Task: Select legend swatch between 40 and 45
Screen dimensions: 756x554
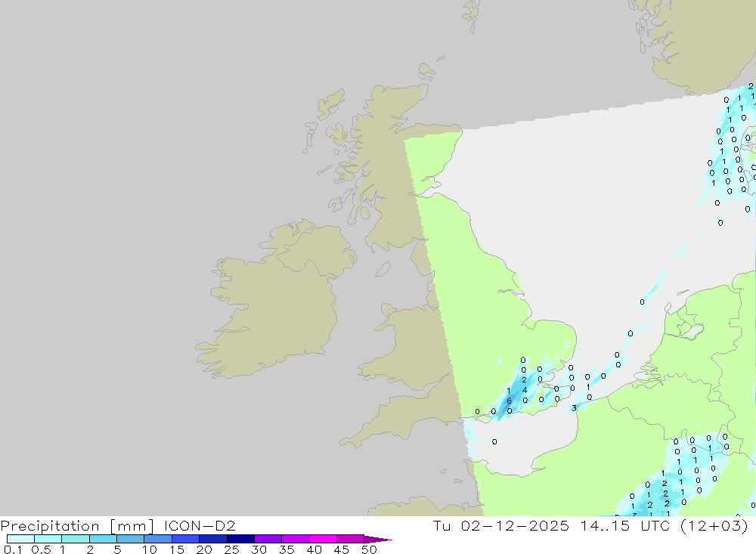Action: click(x=323, y=539)
